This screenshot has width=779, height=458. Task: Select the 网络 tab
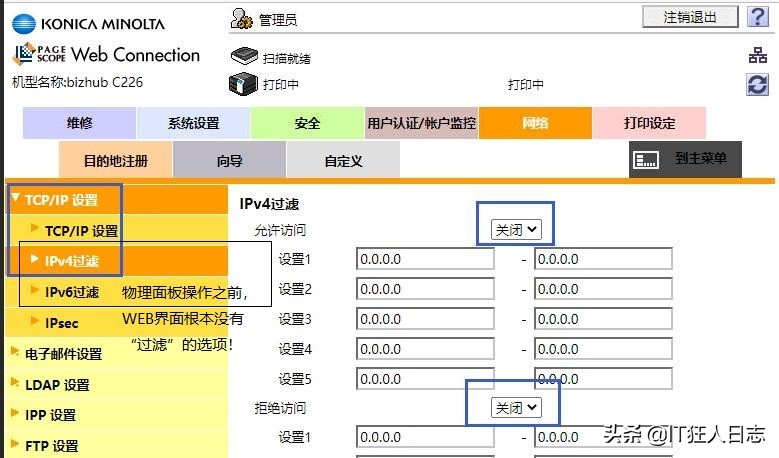pos(535,123)
